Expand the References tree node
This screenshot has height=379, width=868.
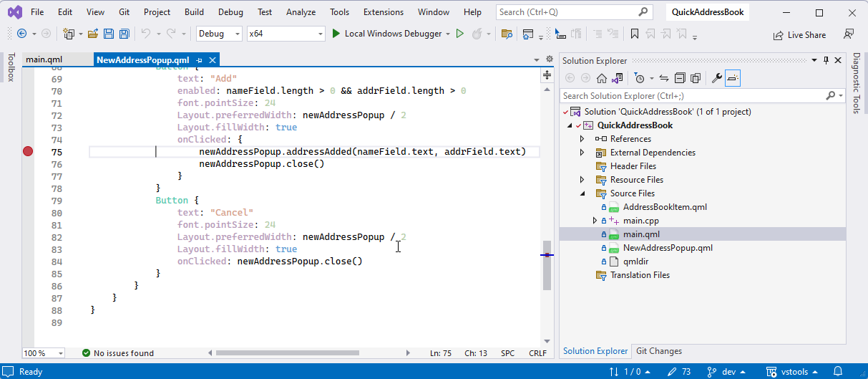click(x=582, y=139)
